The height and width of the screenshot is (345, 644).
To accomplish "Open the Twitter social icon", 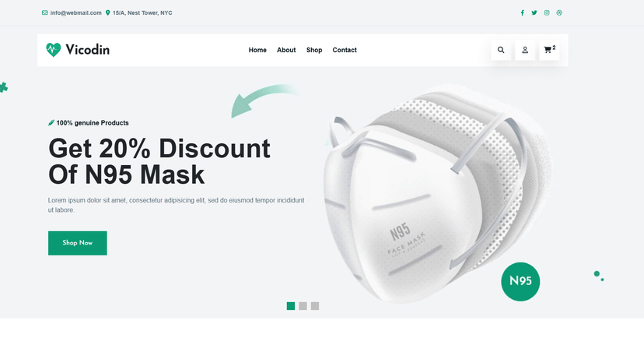I will click(x=534, y=12).
